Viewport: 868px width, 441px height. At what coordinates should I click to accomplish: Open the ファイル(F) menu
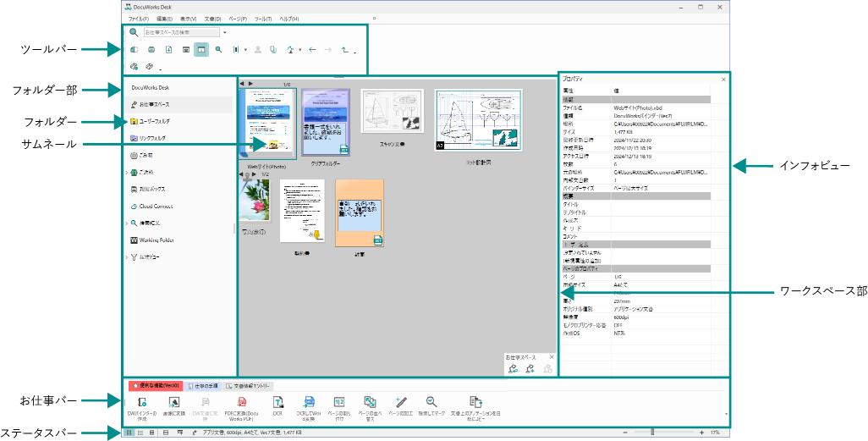139,19
